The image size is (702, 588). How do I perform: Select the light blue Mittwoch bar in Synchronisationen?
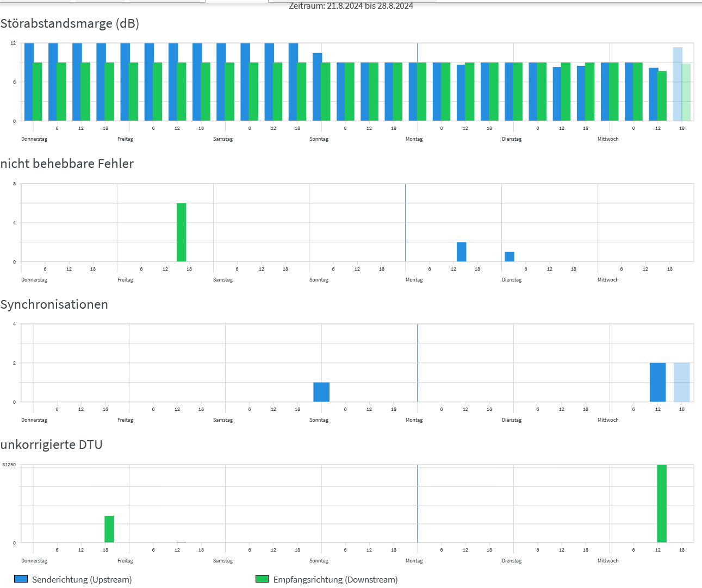682,383
